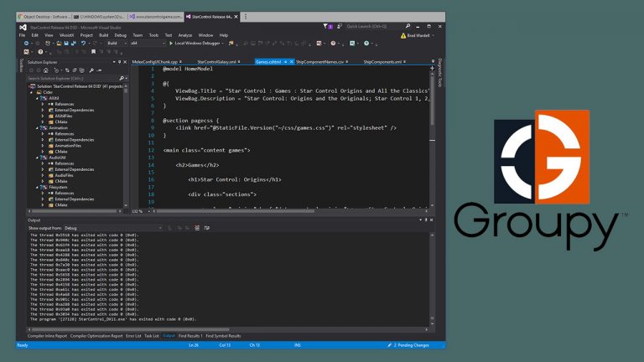Click Clear All icon in Output toolbar

click(197, 228)
